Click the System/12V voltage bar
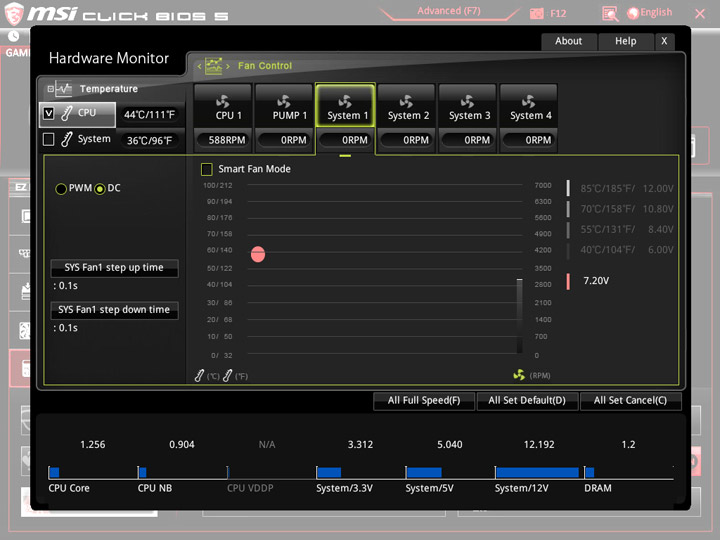 (x=537, y=472)
